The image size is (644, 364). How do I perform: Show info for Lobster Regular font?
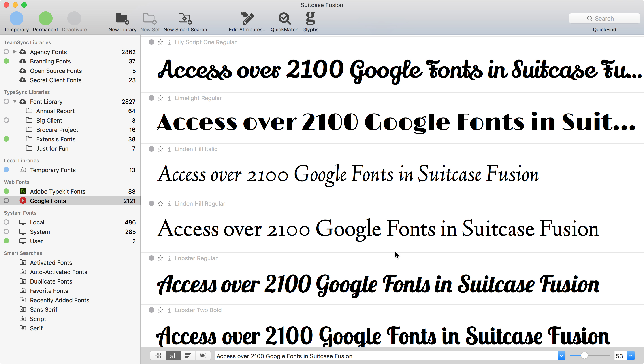pyautogui.click(x=169, y=258)
